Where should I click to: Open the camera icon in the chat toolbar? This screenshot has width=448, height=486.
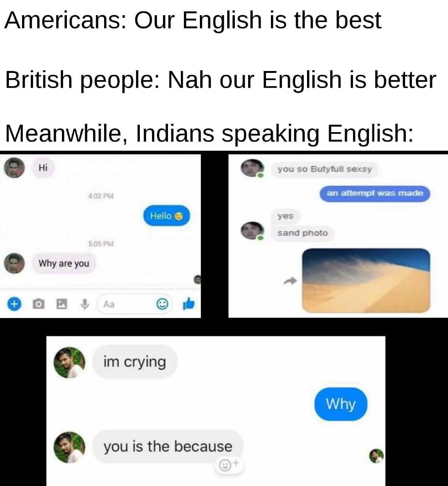pos(37,304)
